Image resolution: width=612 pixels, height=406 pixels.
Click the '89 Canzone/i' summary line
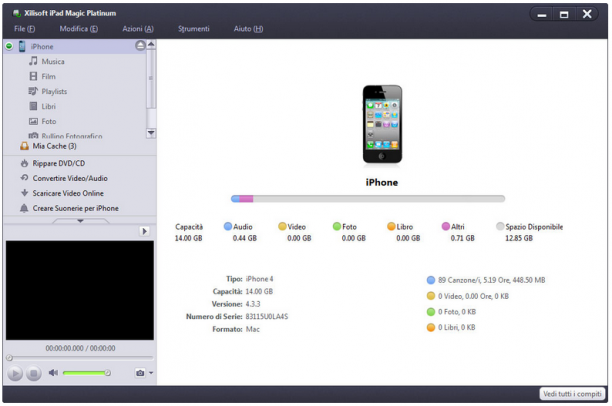tap(491, 280)
